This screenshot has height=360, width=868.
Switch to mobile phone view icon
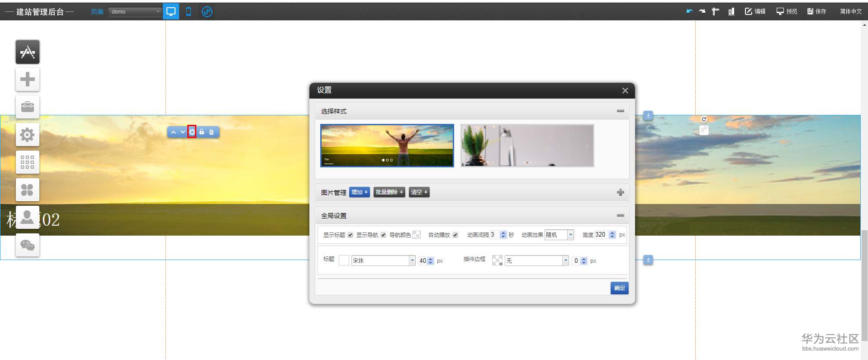189,12
